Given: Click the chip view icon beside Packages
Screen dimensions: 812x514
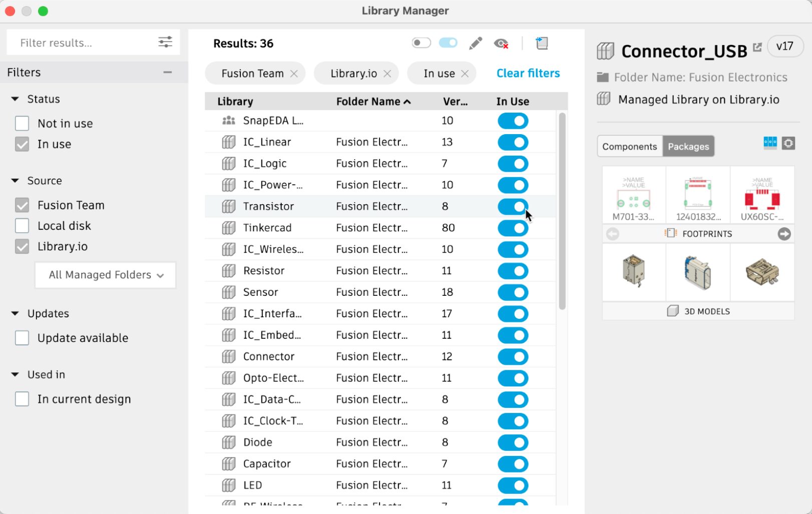Looking at the screenshot, I should pyautogui.click(x=788, y=144).
